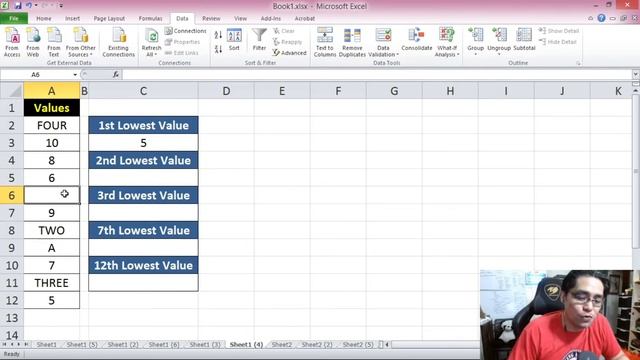Screen dimensions: 640x360
Task: Click the Excel Help question icon
Action: pyautogui.click(x=601, y=18)
